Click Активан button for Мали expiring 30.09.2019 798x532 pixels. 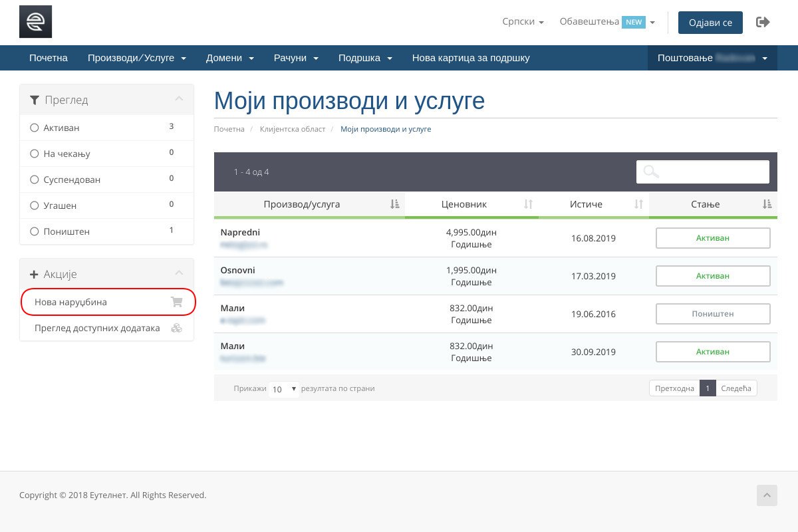713,352
